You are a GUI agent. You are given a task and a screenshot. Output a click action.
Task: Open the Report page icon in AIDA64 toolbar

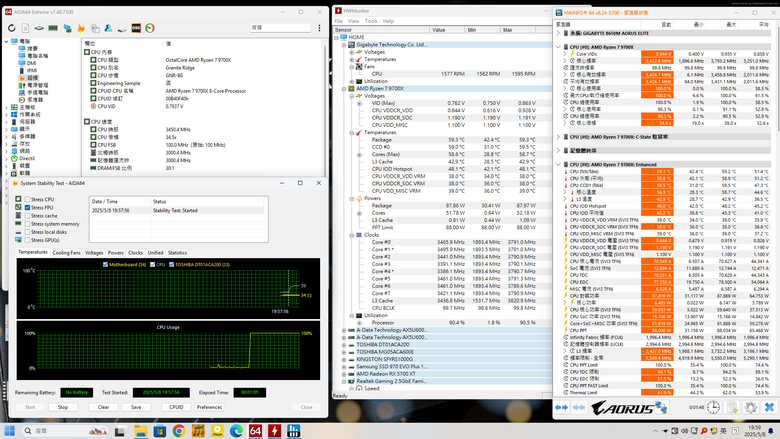(25, 28)
